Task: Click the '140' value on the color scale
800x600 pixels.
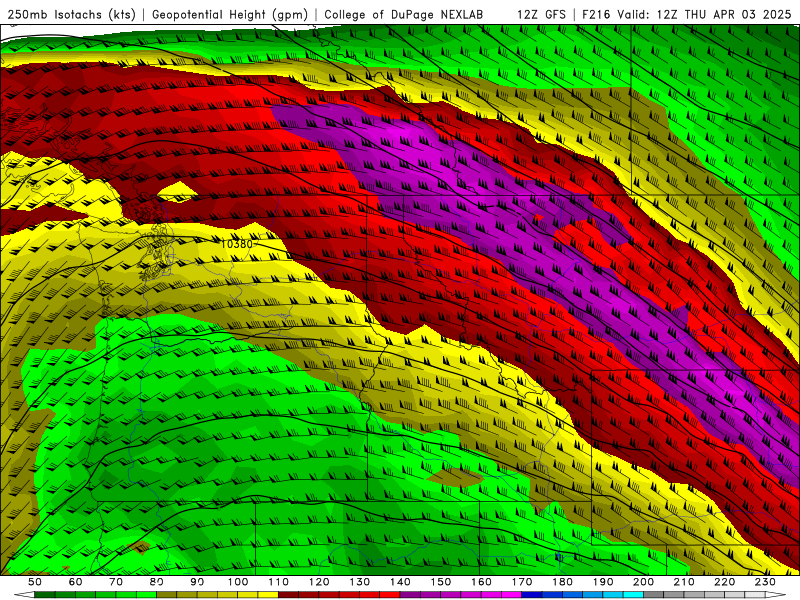Action: (x=400, y=582)
